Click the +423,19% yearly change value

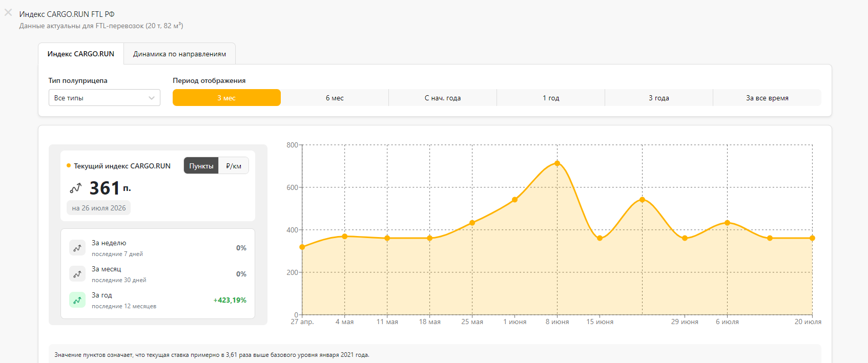[230, 300]
